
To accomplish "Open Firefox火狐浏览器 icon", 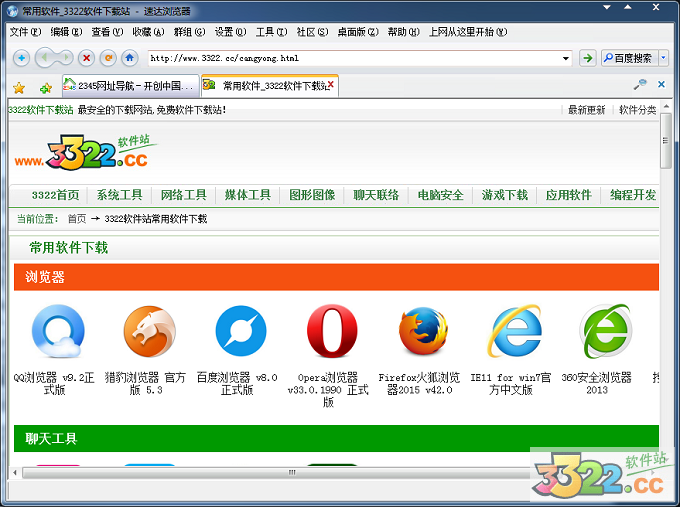I will pos(423,331).
